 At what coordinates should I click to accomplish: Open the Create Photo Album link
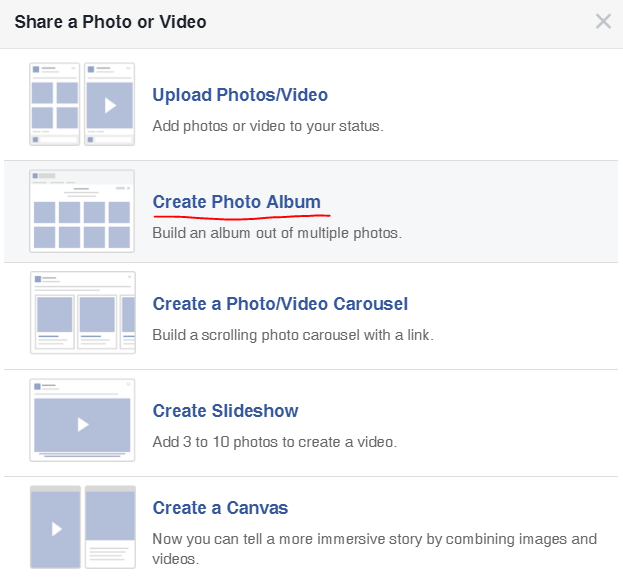click(x=237, y=202)
